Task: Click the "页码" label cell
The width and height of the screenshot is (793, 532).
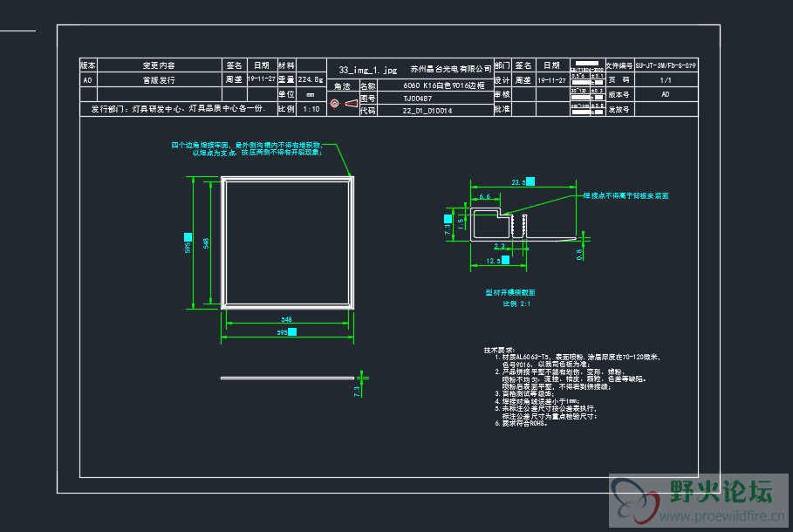Action: (619, 80)
